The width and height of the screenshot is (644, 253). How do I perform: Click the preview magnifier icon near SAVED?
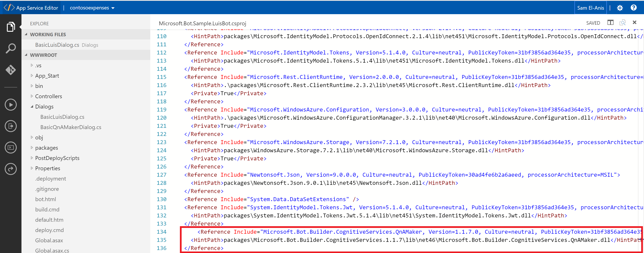623,23
